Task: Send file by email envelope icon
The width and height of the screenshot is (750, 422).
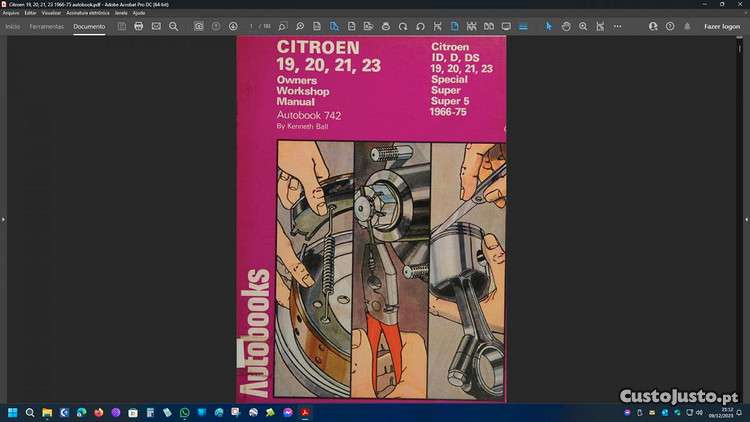Action: coord(156,26)
